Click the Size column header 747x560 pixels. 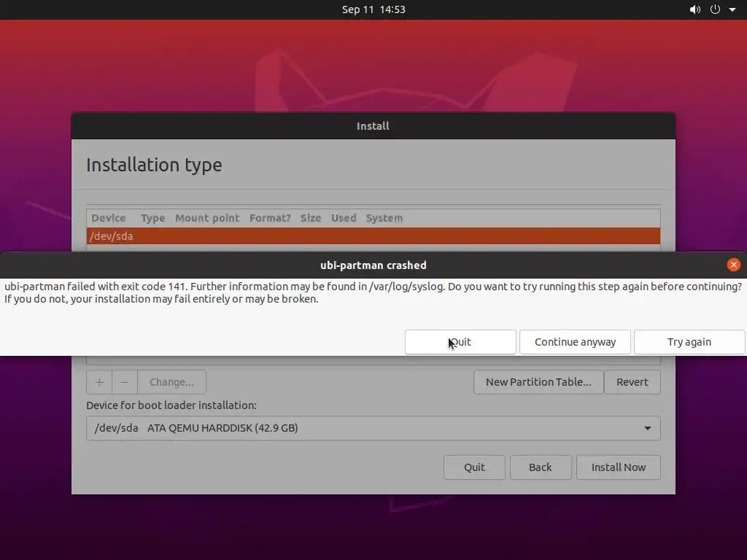point(311,218)
